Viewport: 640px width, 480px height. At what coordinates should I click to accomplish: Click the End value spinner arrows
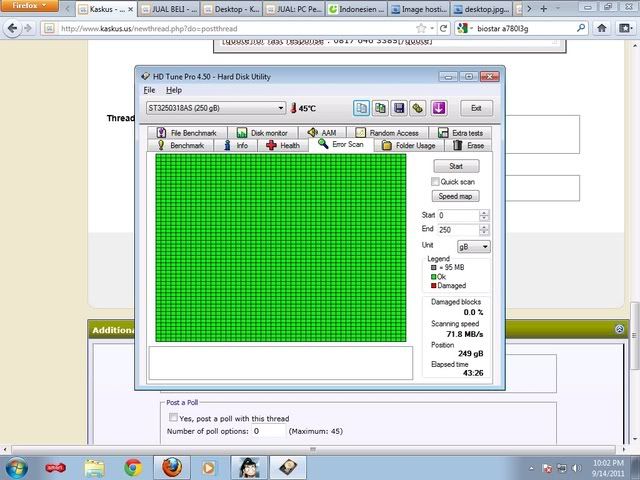[484, 229]
